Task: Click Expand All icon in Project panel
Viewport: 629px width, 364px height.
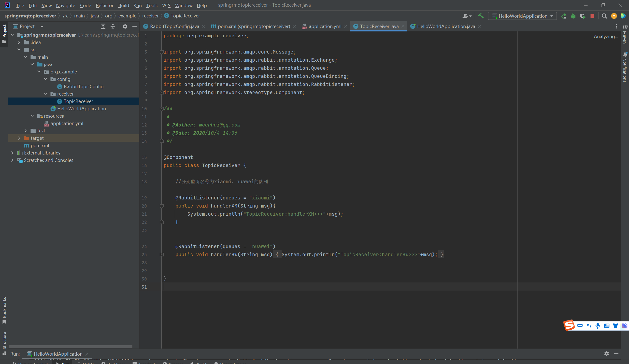Action: click(103, 26)
